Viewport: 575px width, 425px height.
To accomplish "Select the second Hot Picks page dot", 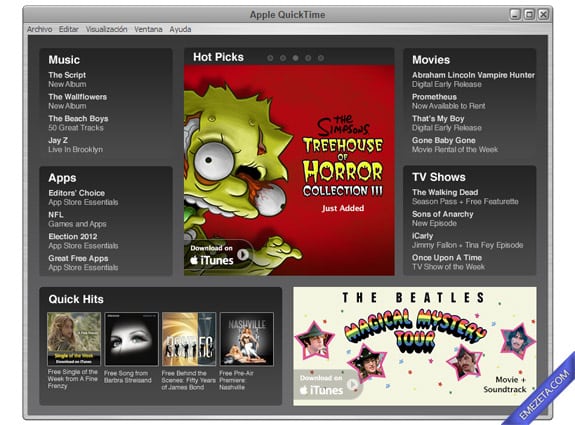I will (283, 58).
